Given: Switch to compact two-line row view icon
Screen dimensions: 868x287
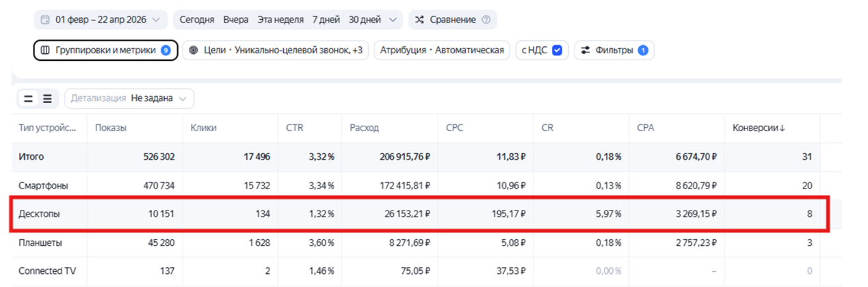Looking at the screenshot, I should point(28,98).
